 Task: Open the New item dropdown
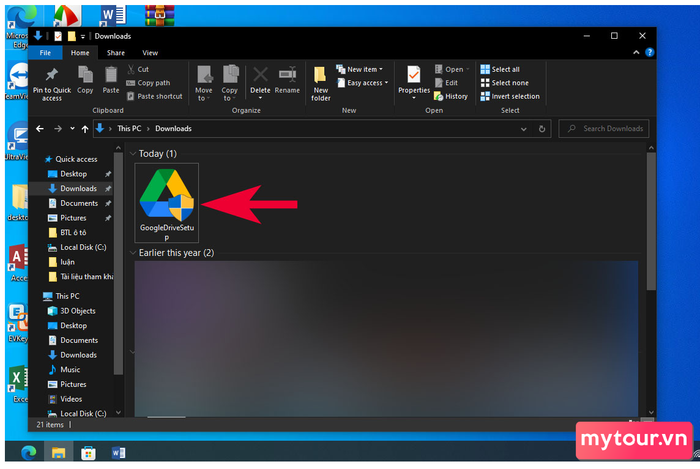359,69
